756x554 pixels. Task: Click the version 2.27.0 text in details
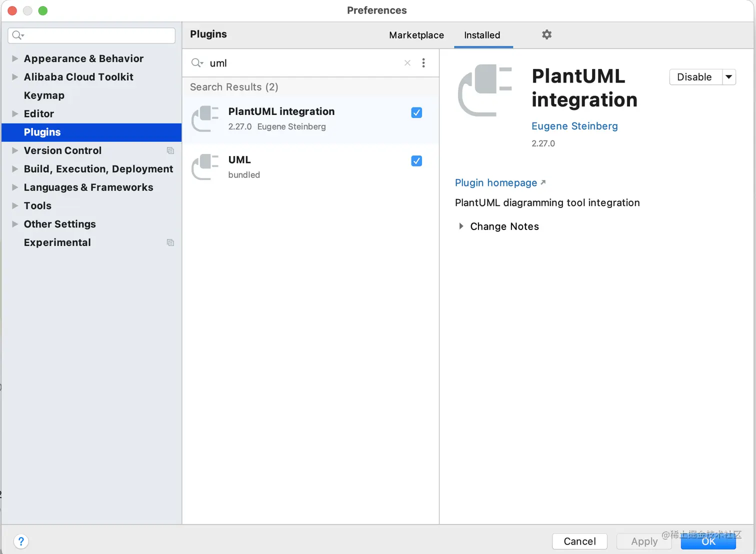pos(543,143)
